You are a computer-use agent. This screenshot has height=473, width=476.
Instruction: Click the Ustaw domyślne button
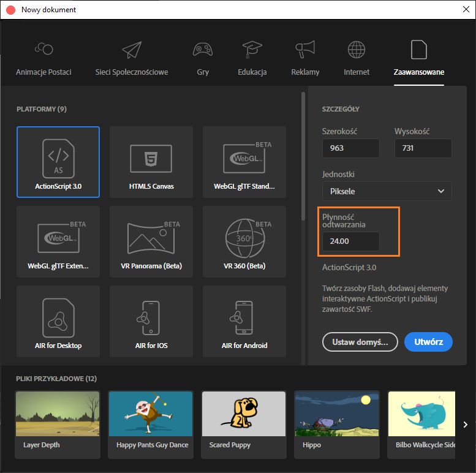pyautogui.click(x=360, y=342)
